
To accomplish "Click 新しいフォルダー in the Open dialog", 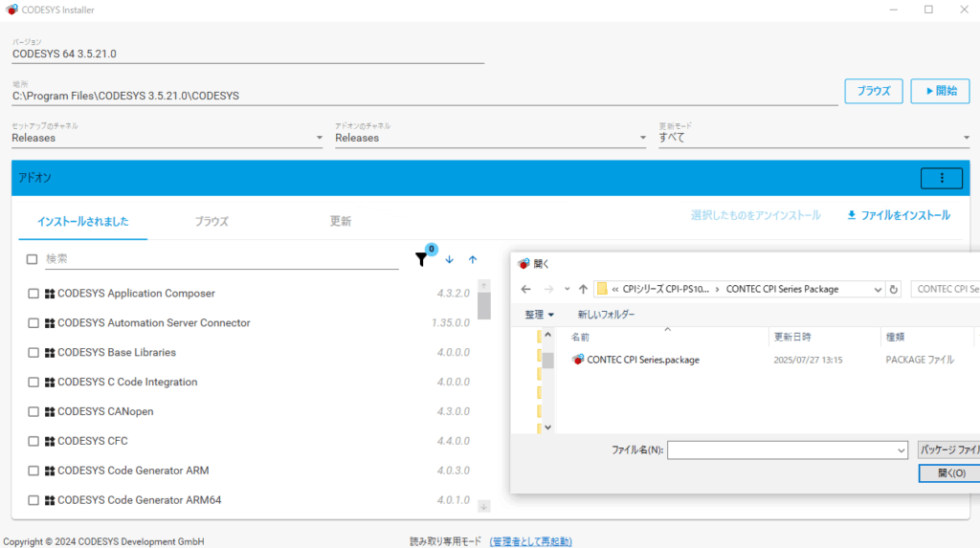I will tap(606, 315).
